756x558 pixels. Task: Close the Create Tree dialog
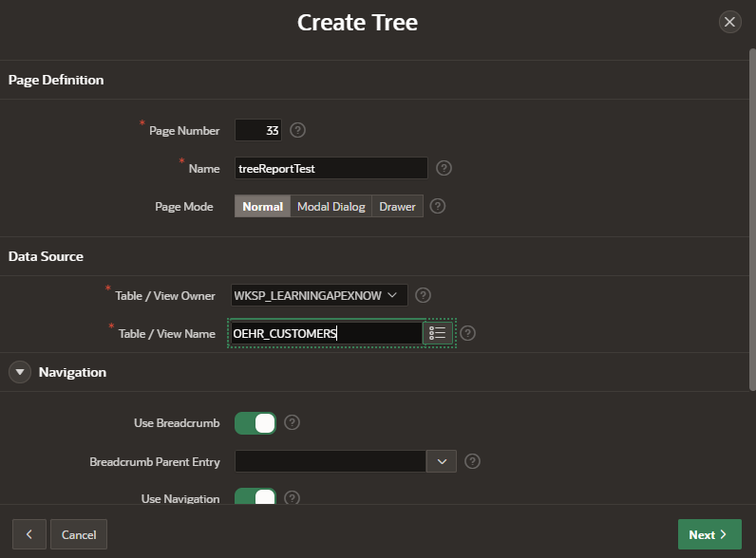coord(729,22)
